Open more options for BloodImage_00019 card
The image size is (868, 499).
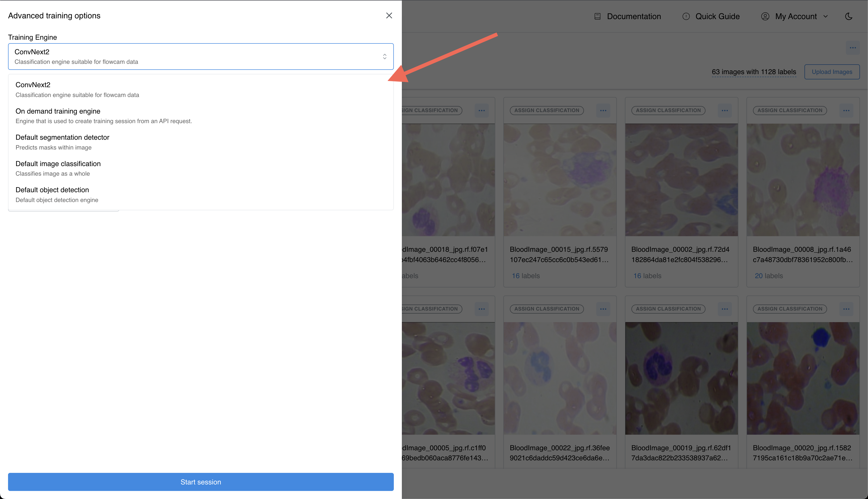[725, 309]
